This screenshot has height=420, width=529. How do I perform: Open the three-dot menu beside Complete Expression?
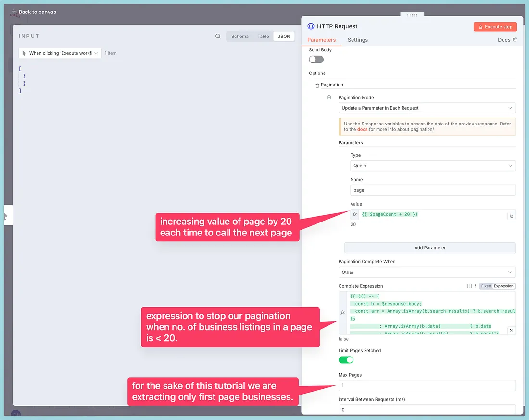476,286
